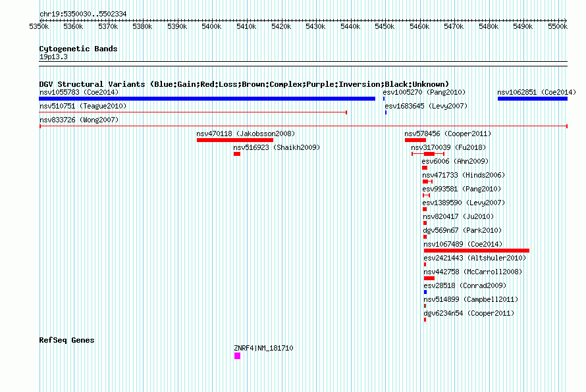
Task: Click the nsv516923 (Shaikh2009) red block
Action: pos(237,154)
